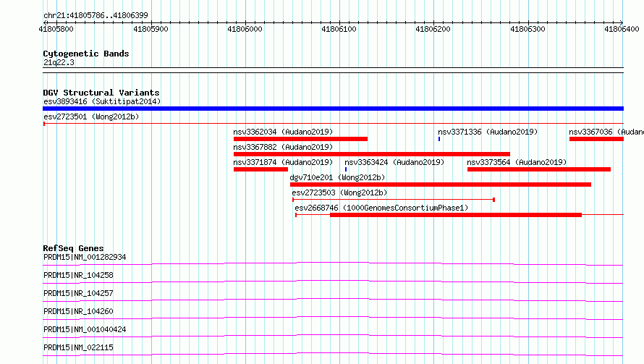Select the nsv3371874 (Audano2019) label

[x=283, y=162]
